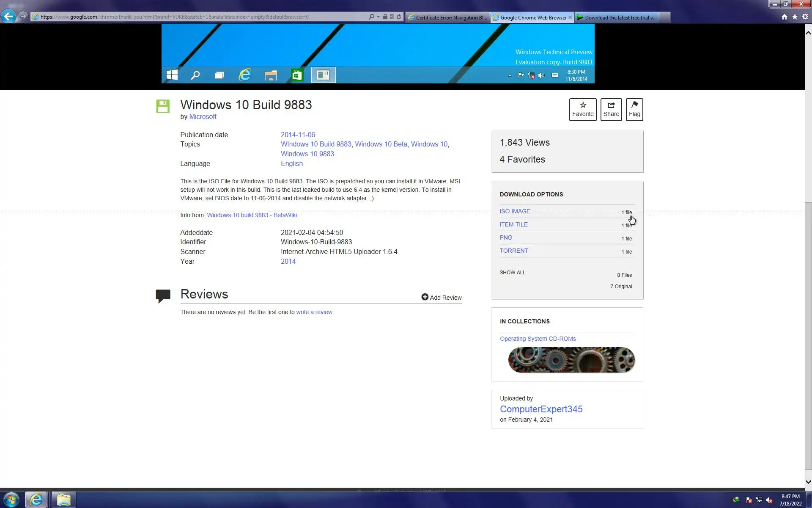Switch to Download the latest free trial tab
Viewport: 812px width, 508px height.
click(617, 17)
